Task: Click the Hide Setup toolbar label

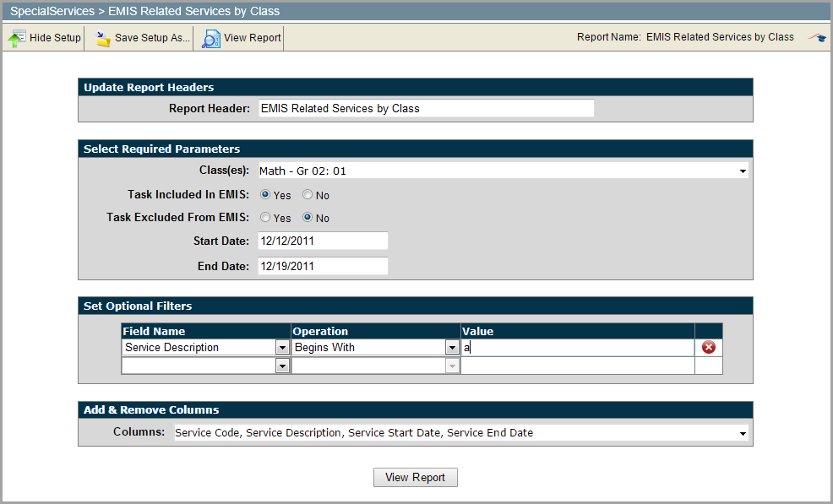Action: (55, 38)
